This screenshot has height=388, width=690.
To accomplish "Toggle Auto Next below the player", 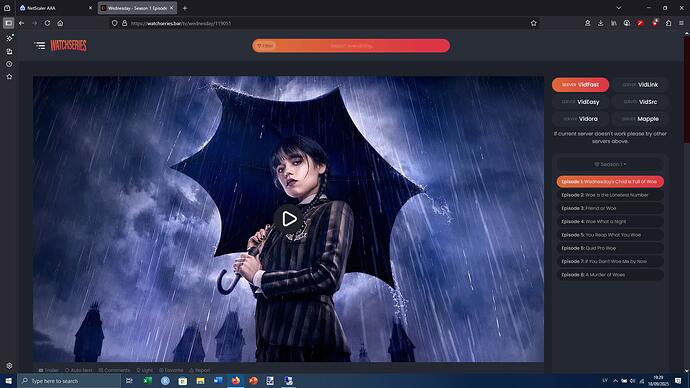I will 79,370.
